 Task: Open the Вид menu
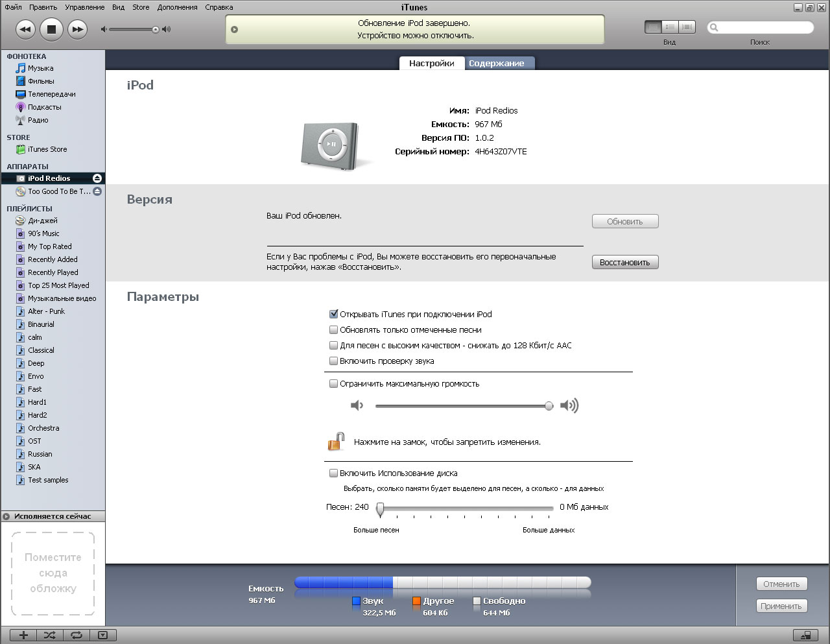click(118, 7)
